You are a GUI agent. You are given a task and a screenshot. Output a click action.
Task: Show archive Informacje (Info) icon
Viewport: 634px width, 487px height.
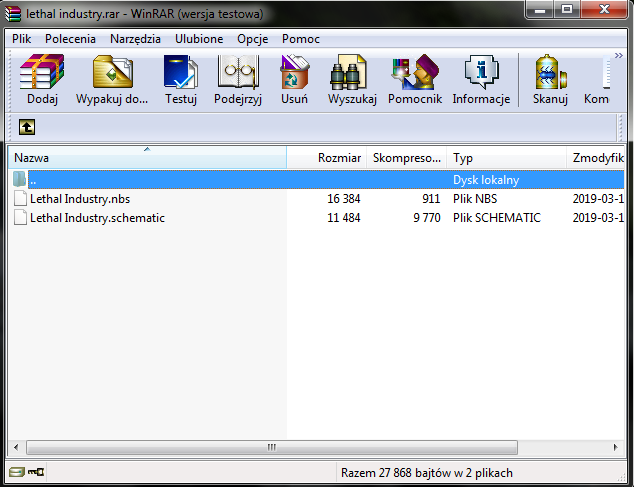click(x=481, y=80)
